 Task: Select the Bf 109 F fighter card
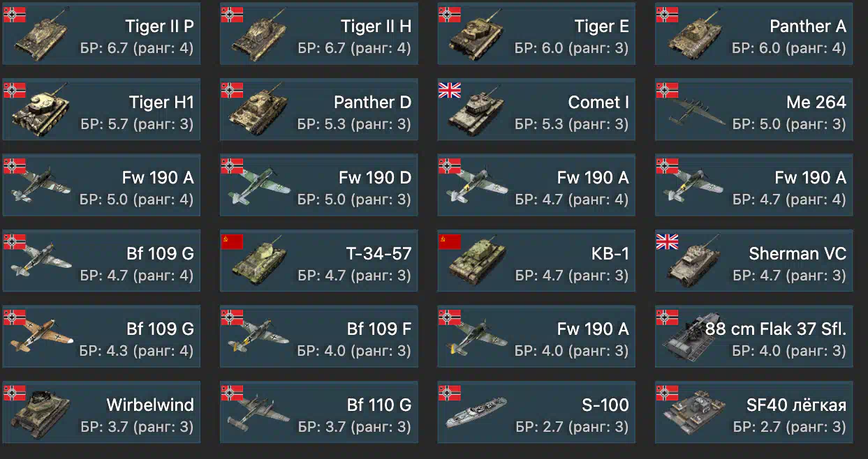click(319, 336)
